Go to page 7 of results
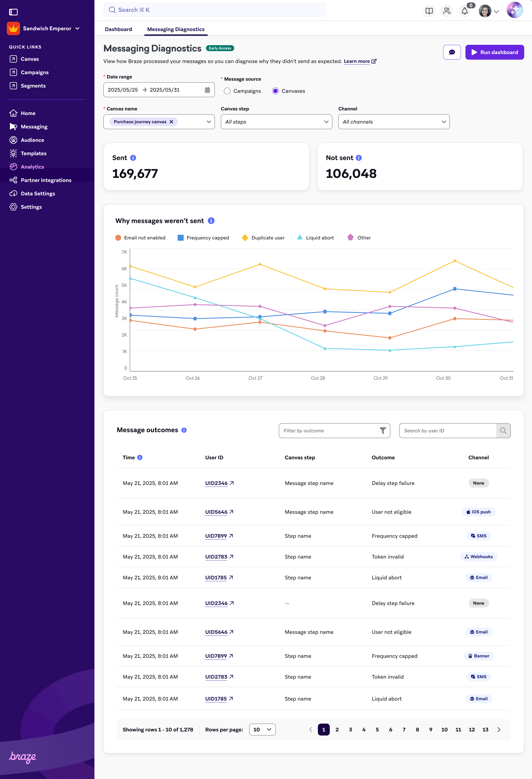The width and height of the screenshot is (532, 779). 404,730
